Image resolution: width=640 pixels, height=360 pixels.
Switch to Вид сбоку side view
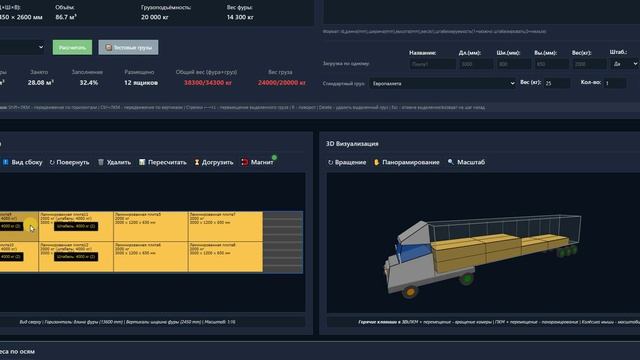(x=22, y=162)
